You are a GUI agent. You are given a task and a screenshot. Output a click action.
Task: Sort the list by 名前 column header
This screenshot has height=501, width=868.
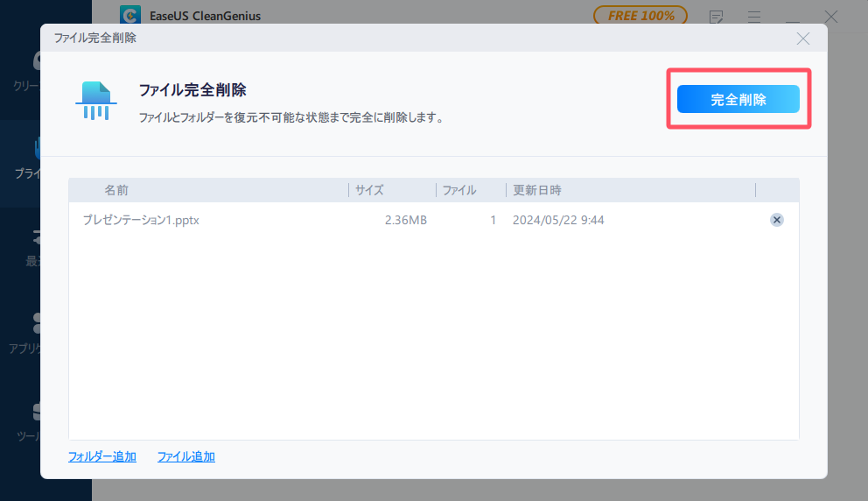point(116,190)
